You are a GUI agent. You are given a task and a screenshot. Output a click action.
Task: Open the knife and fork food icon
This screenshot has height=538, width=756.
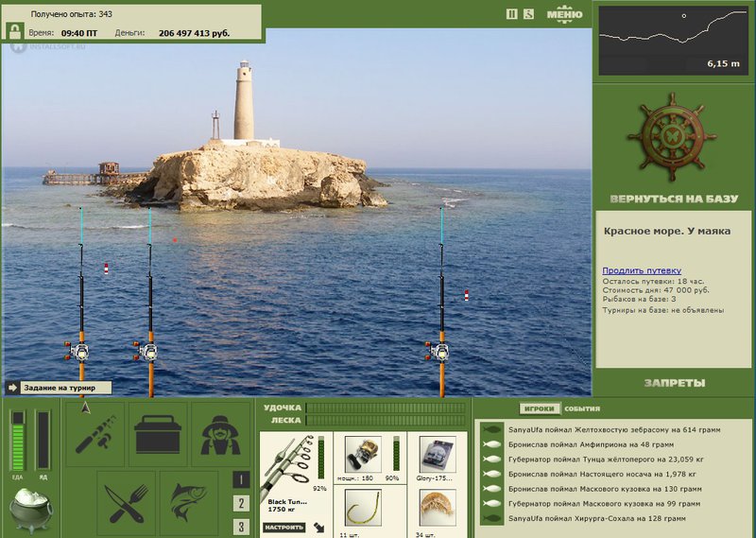point(127,503)
